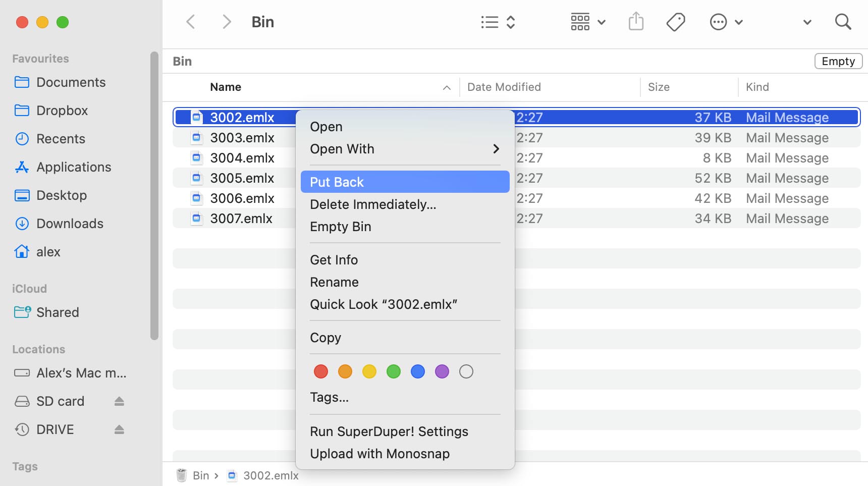This screenshot has width=868, height=486.
Task: Eject the DRIVE volume
Action: [119, 429]
